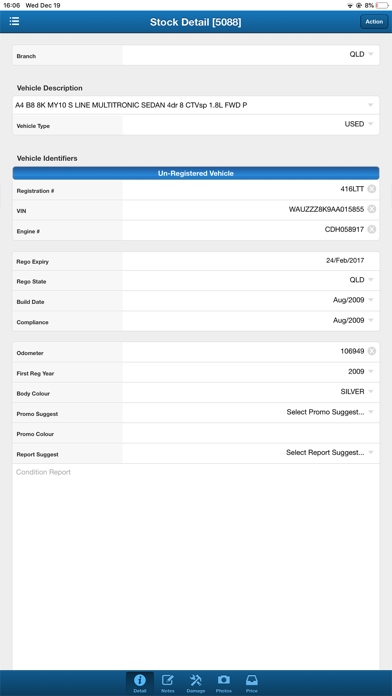Open the Vehicle Type dropdown
The height and width of the screenshot is (696, 392).
(251, 125)
